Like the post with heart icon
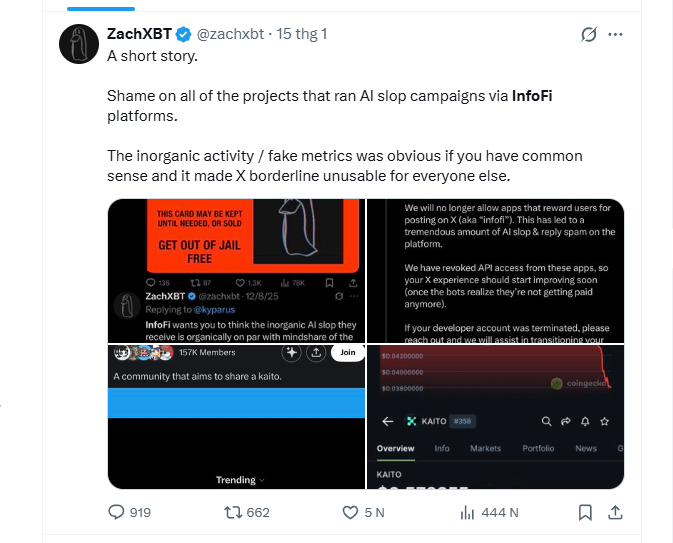 tap(350, 512)
